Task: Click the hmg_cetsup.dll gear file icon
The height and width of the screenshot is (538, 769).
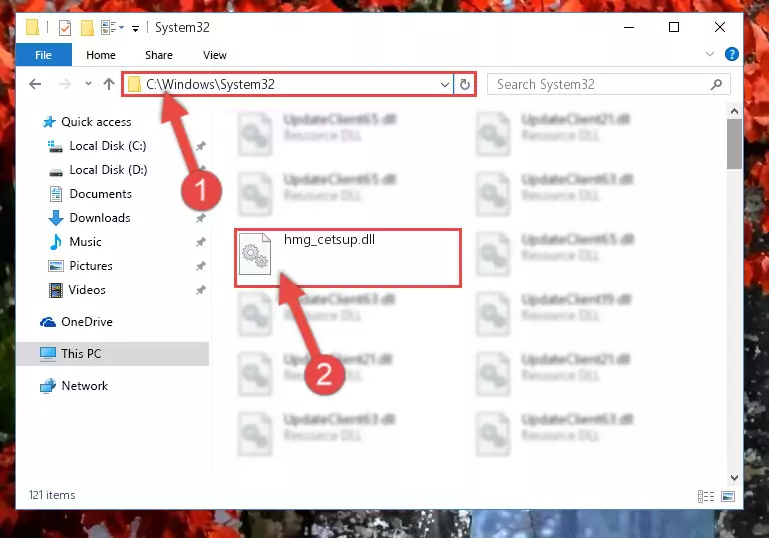Action: coord(255,254)
